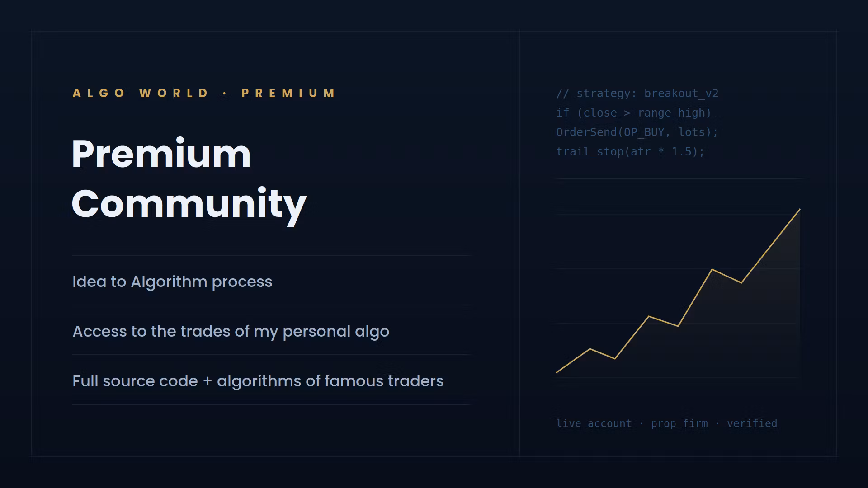Click the Premium Community heading

(189, 179)
